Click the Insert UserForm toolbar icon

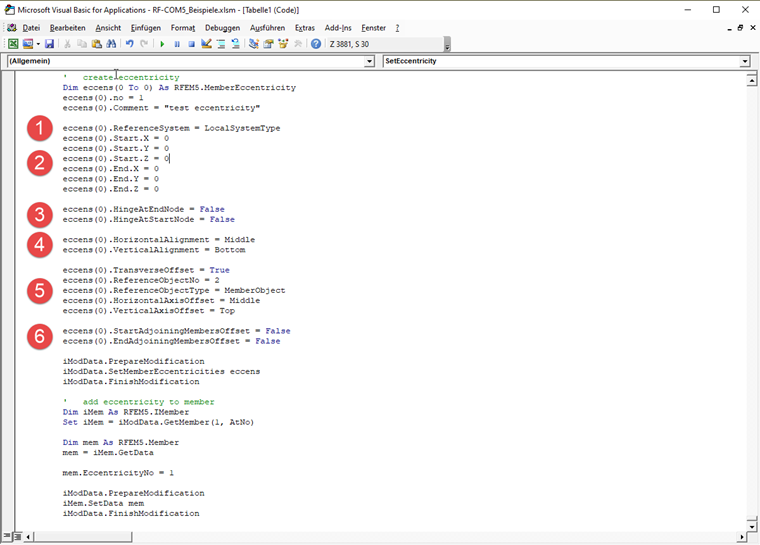point(28,44)
